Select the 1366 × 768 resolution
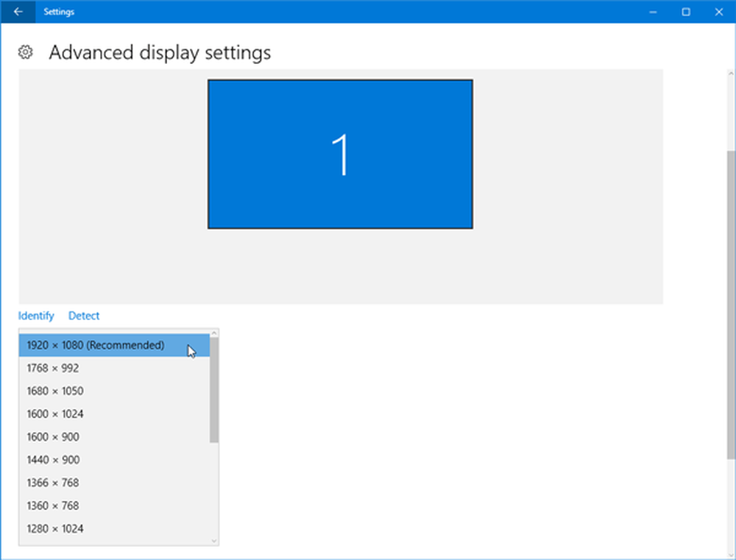 click(53, 483)
